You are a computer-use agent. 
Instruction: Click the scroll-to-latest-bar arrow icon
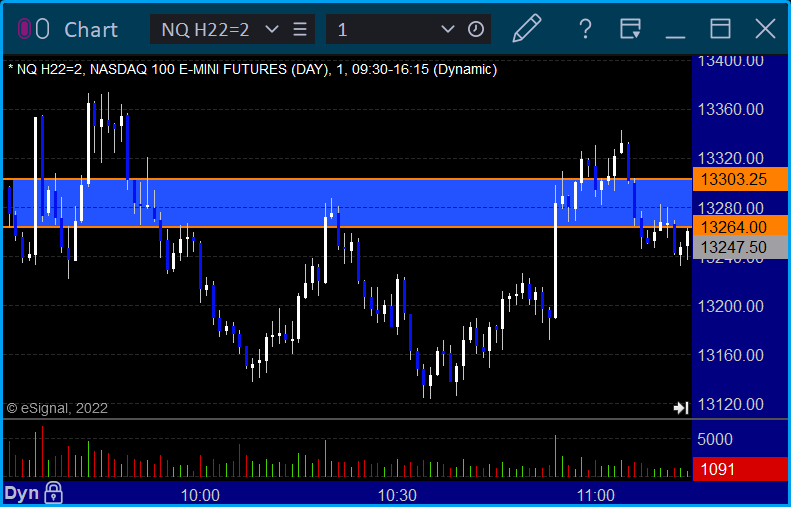click(681, 408)
